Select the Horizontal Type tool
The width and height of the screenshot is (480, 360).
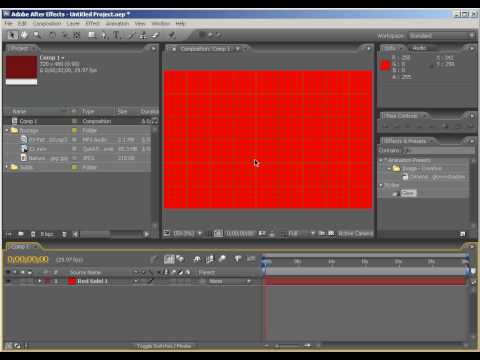pyautogui.click(x=117, y=35)
